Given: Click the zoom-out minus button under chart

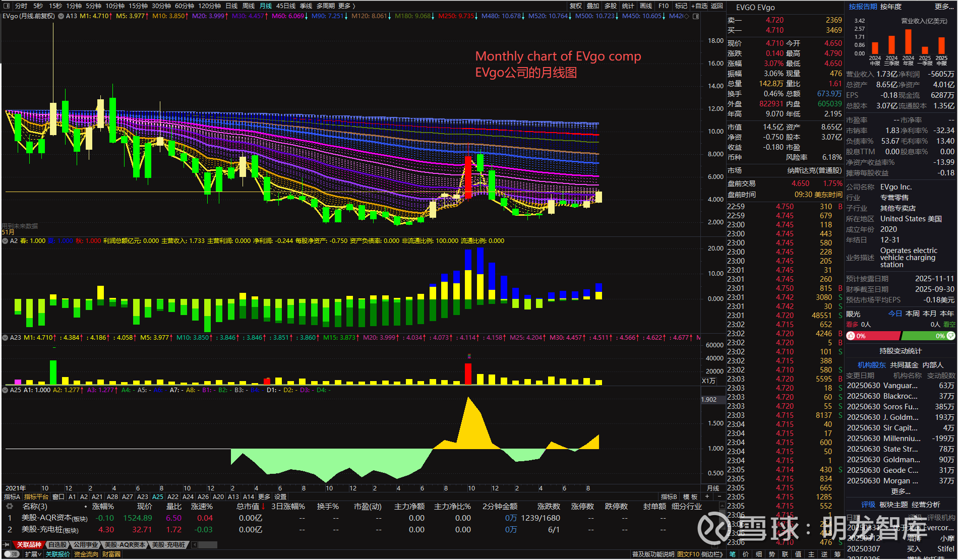Looking at the screenshot, I should click(x=720, y=496).
